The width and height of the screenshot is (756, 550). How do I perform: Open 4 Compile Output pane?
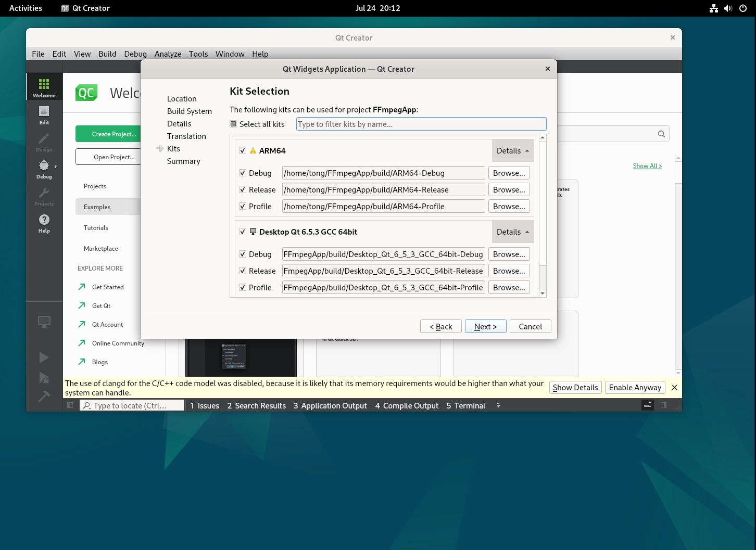click(407, 405)
